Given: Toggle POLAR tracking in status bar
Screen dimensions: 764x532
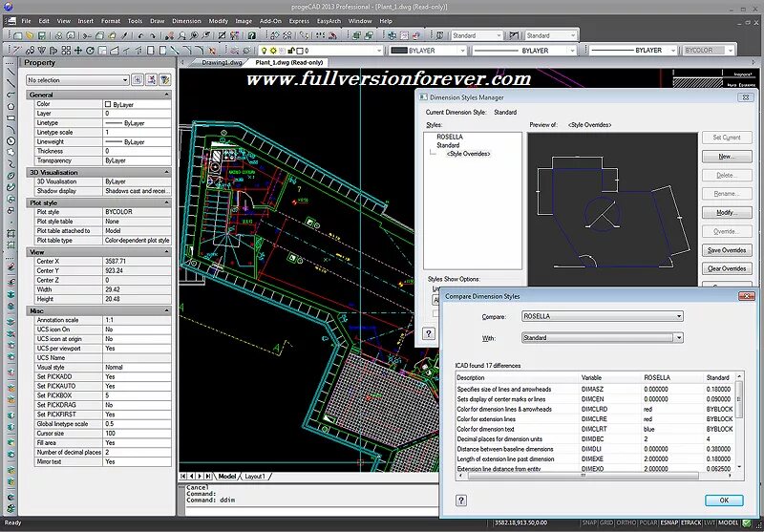Looking at the screenshot, I should click(647, 522).
